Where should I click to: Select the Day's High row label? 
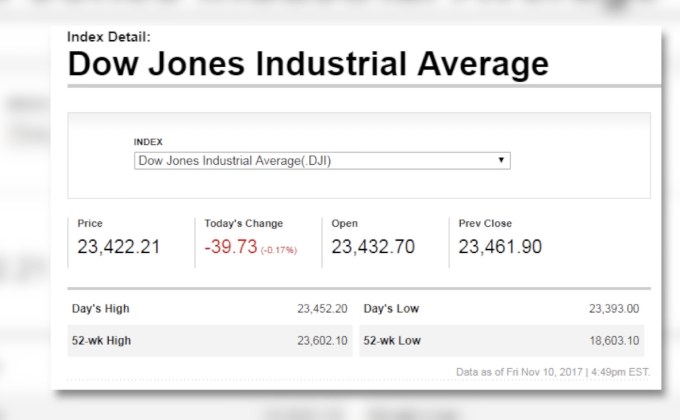(100, 308)
